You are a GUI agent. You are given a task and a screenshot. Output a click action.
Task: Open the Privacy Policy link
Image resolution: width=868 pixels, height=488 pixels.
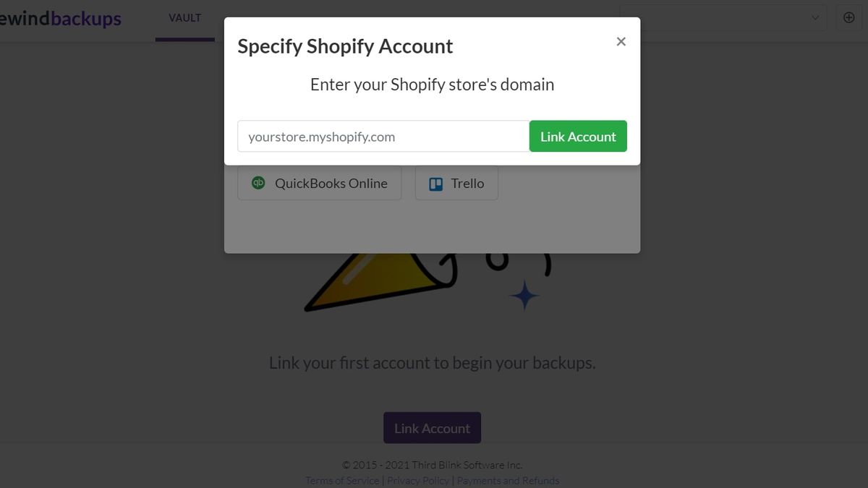(418, 481)
